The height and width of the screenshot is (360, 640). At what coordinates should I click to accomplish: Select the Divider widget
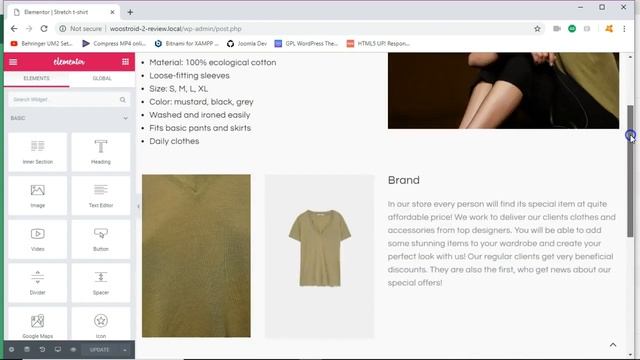(x=38, y=283)
